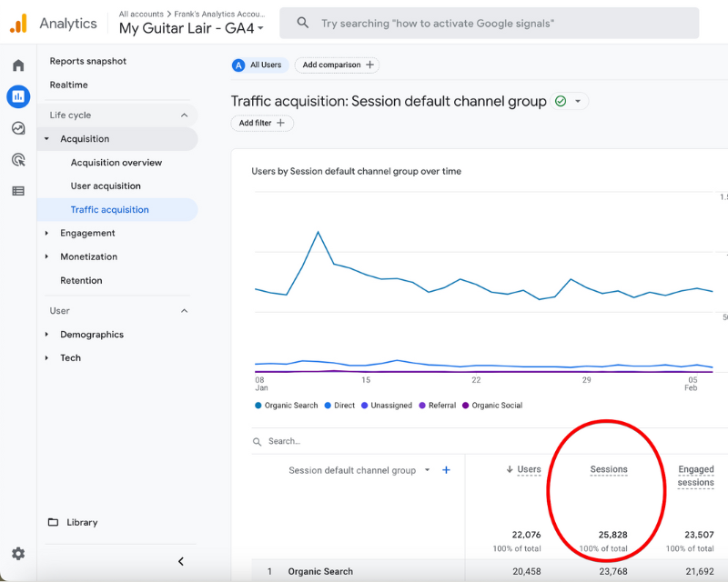This screenshot has height=582, width=728.
Task: Click the top Analytics search box
Action: [x=489, y=23]
